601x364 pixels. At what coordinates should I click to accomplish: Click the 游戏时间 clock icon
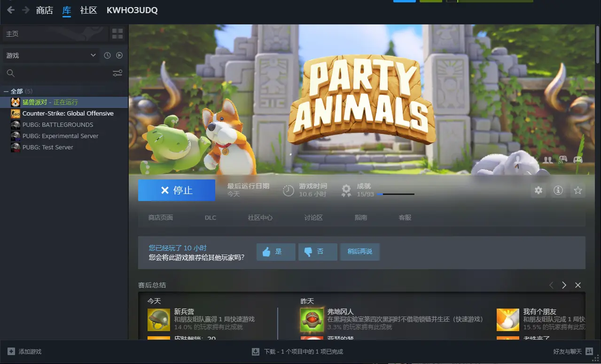click(x=288, y=190)
